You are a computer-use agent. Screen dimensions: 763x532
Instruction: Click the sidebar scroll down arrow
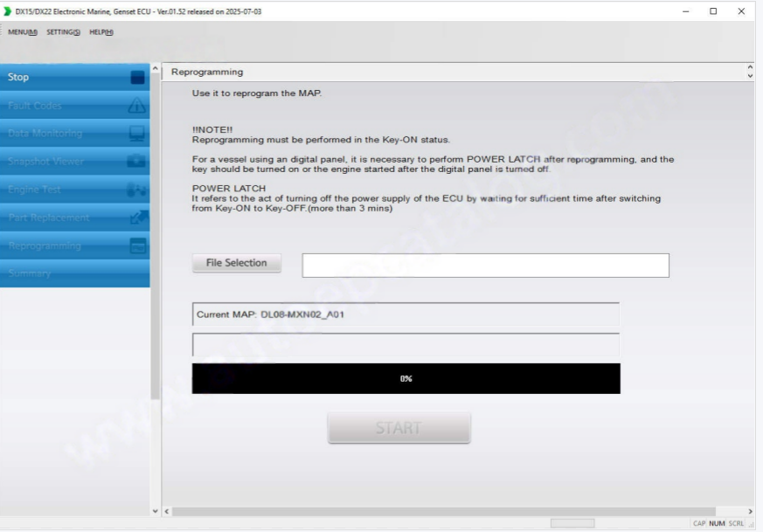pyautogui.click(x=156, y=511)
